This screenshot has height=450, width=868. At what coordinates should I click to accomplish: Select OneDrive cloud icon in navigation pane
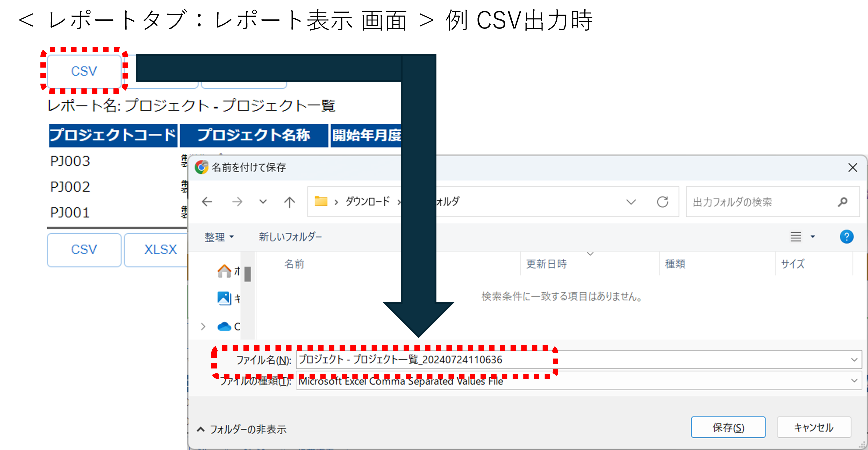[x=224, y=327]
